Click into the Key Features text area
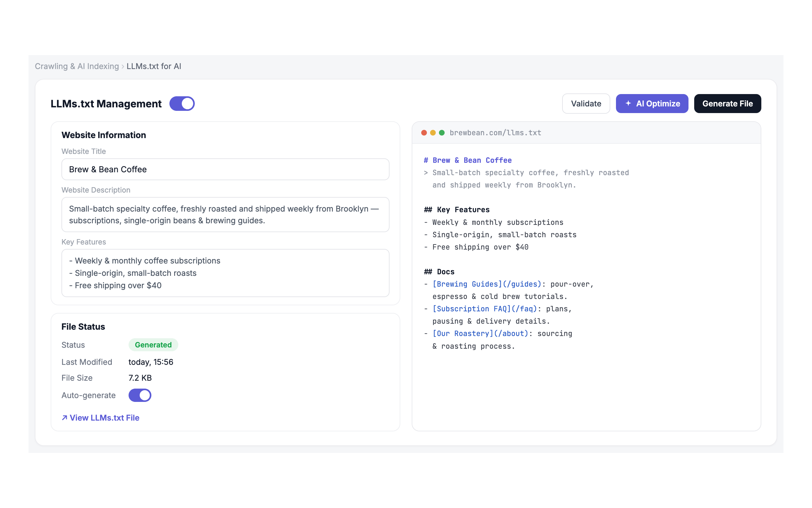Viewport: 812px width, 508px height. click(225, 273)
